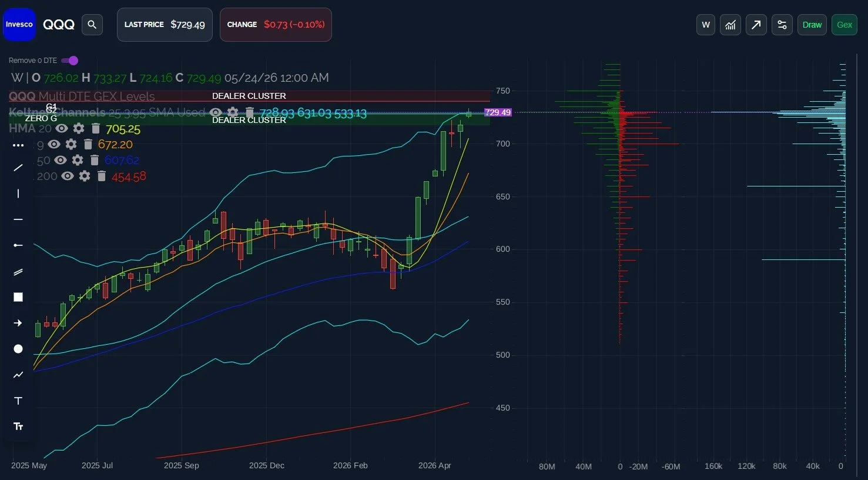Viewport: 868px width, 480px height.
Task: Toggle the Draw mode button
Action: [x=812, y=25]
